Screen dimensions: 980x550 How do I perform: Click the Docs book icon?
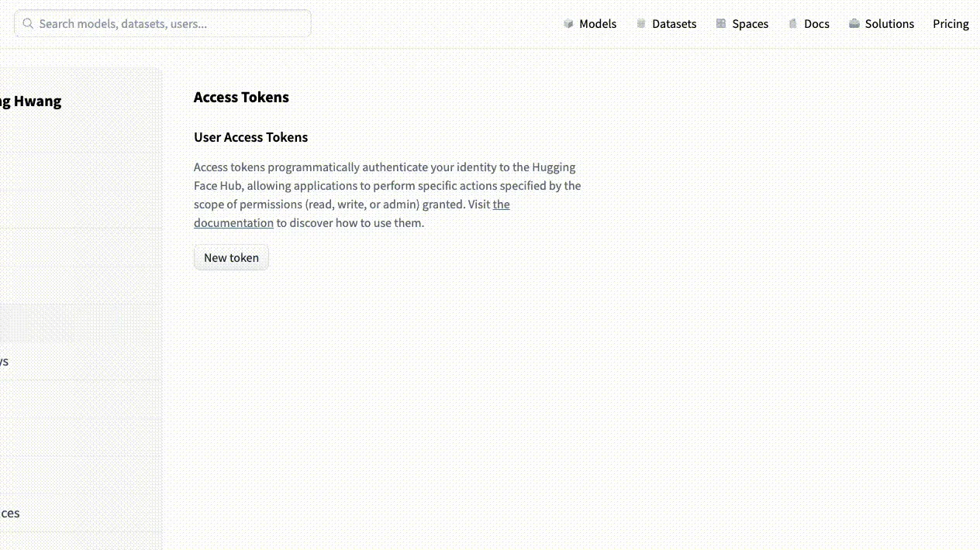[x=792, y=24]
